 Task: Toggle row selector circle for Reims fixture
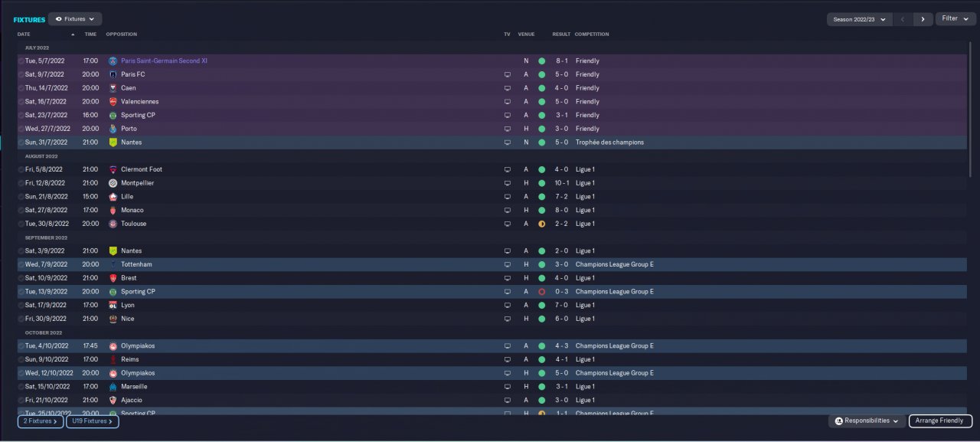[21, 359]
